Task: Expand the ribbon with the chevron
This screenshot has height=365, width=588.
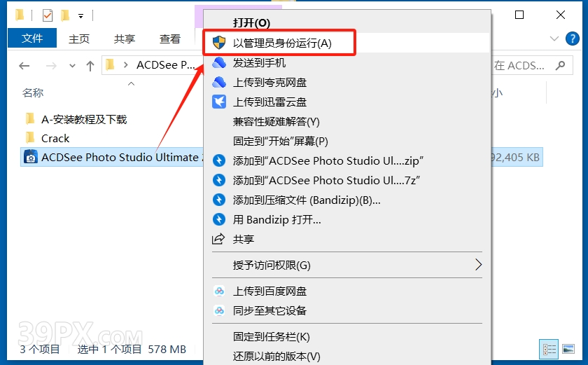Action: (554, 39)
